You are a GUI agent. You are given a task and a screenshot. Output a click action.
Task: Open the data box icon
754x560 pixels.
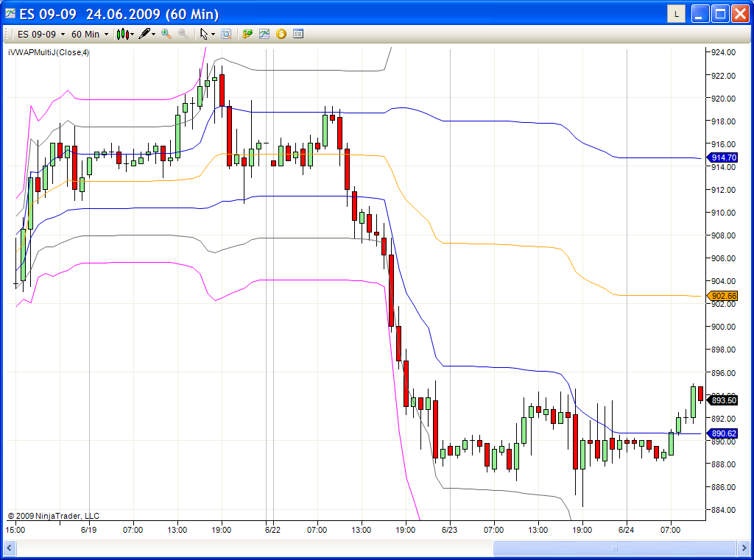pyautogui.click(x=226, y=34)
